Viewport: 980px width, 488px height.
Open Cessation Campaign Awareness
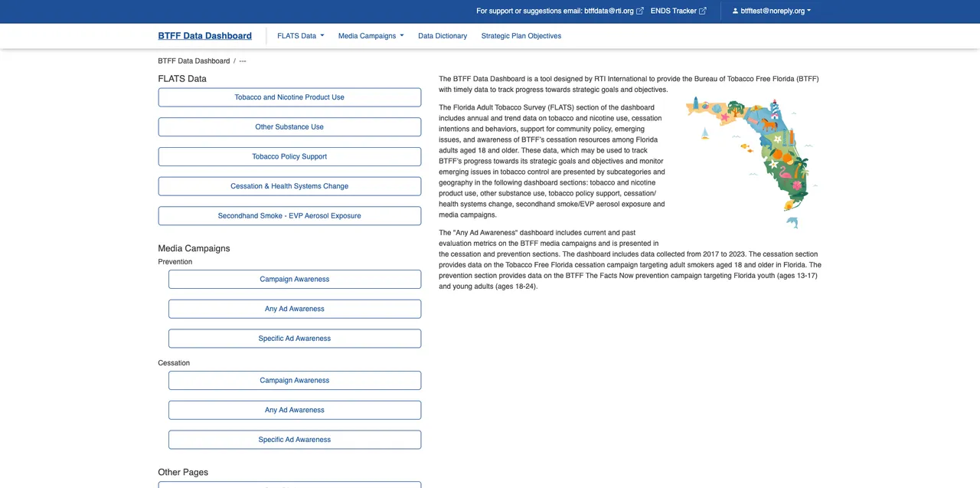295,381
